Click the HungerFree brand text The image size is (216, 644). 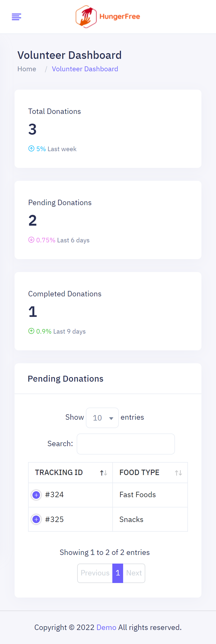click(x=120, y=17)
